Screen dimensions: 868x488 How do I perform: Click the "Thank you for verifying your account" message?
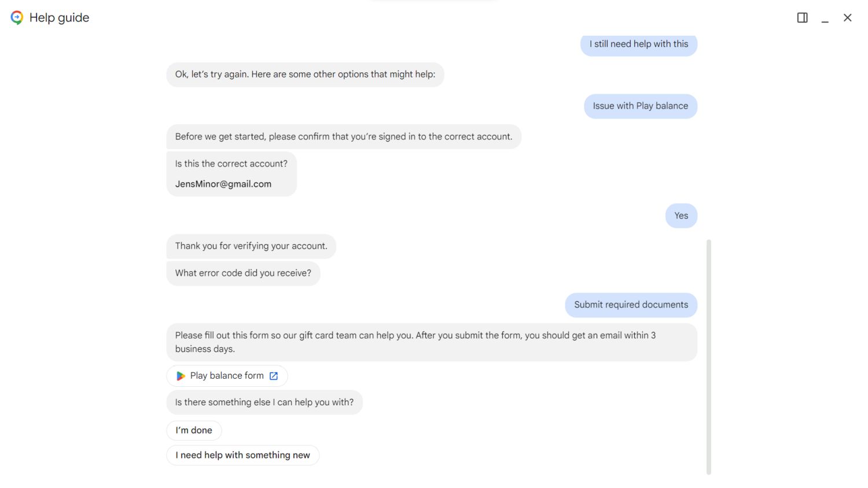point(251,246)
